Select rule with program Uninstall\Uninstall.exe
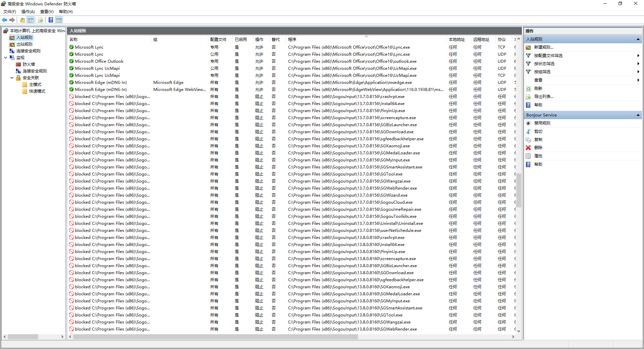This screenshot has height=349, width=644. tap(292, 223)
